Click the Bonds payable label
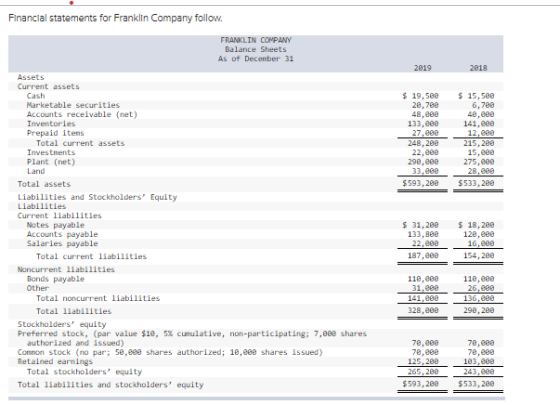 pyautogui.click(x=55, y=279)
